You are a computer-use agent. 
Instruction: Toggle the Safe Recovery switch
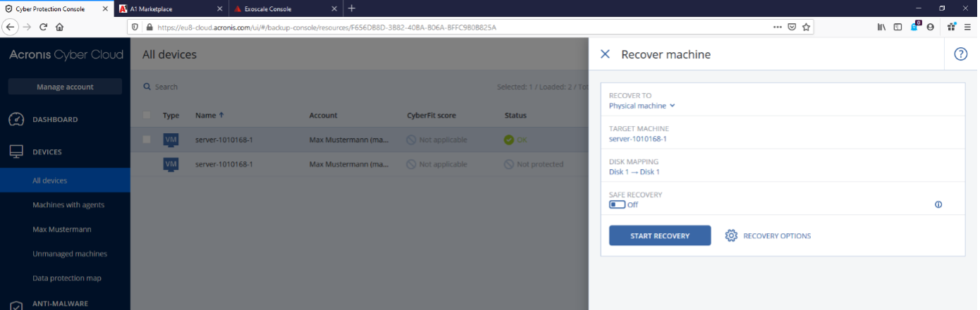pos(617,205)
